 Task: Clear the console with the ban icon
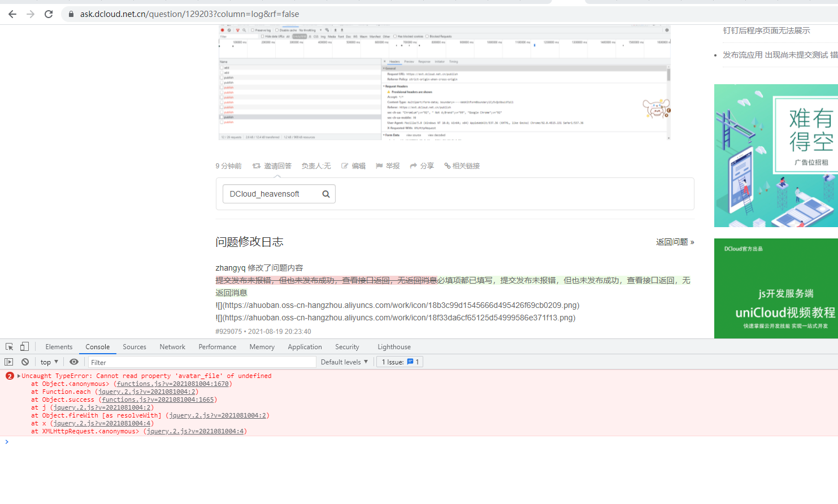pos(25,362)
